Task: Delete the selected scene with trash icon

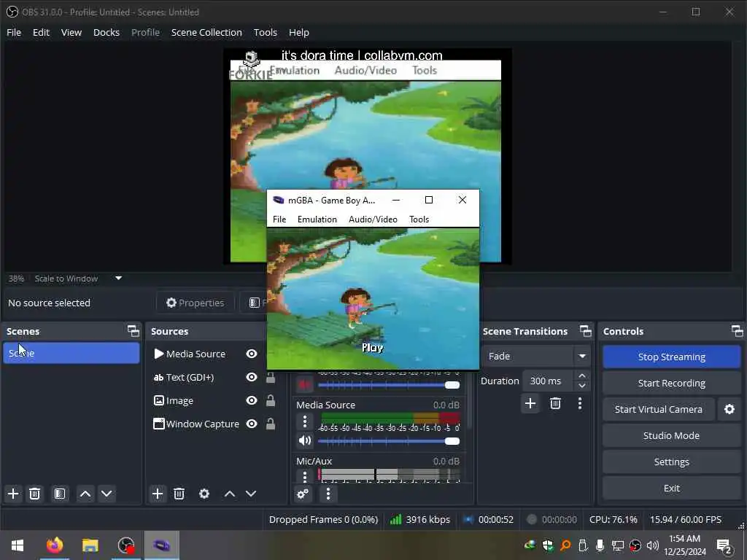Action: tap(34, 494)
